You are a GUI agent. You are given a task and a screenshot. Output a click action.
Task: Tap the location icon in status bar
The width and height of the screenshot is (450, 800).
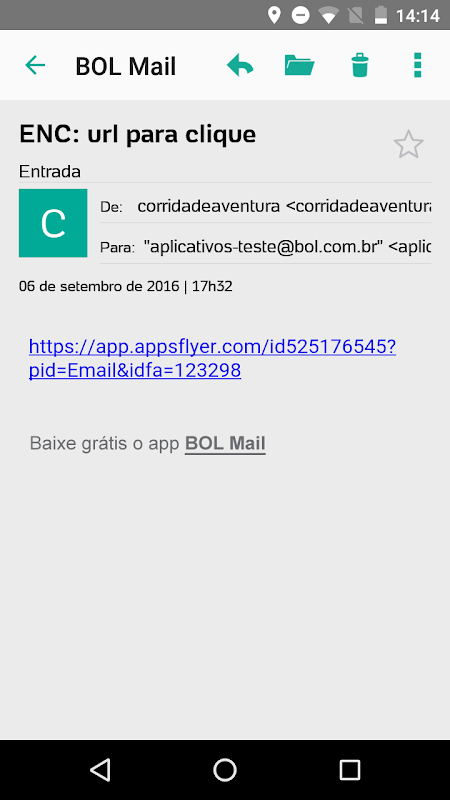pos(274,15)
